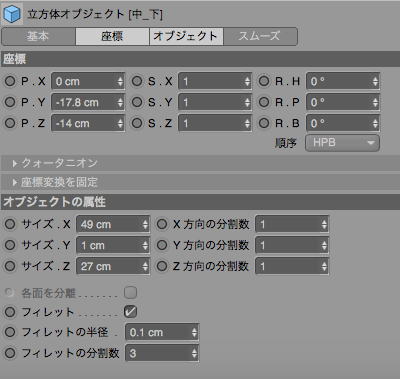This screenshot has height=379, width=400.
Task: Switch to the 座標 tab
Action: pos(112,36)
